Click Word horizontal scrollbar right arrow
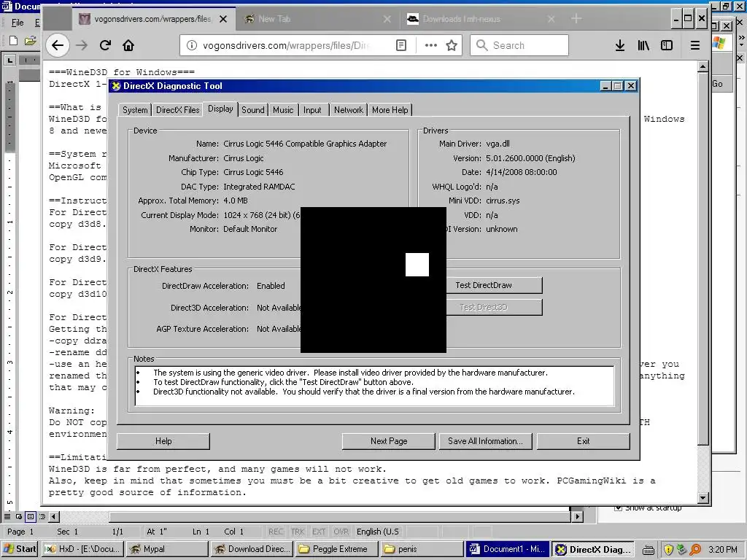Image resolution: width=747 pixels, height=560 pixels. click(x=578, y=516)
